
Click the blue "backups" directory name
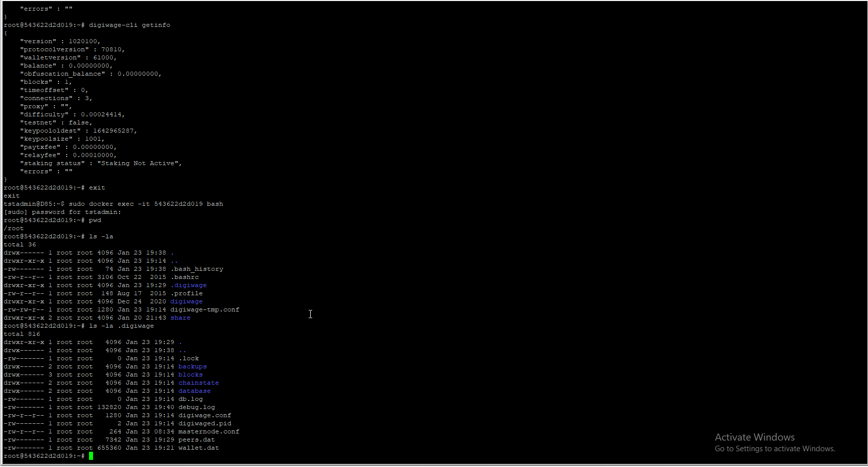pyautogui.click(x=193, y=366)
